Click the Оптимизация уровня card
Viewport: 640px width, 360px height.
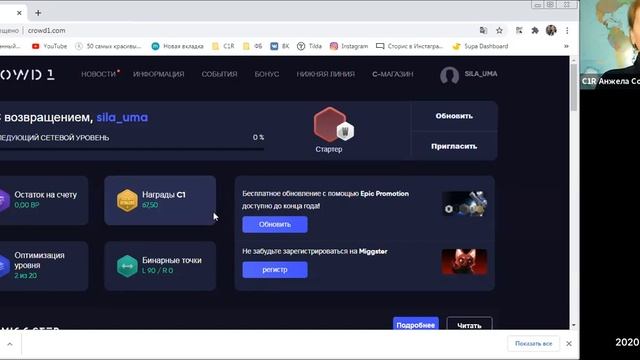pos(44,265)
